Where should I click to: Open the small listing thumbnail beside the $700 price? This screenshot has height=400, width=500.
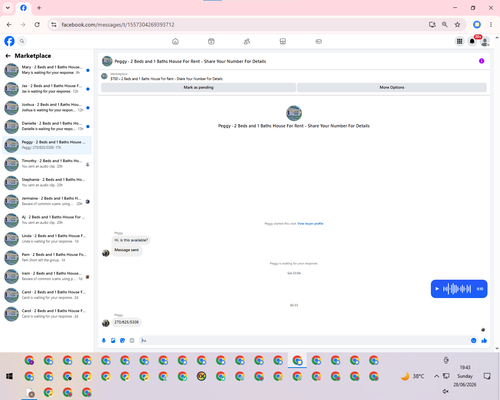click(x=104, y=76)
